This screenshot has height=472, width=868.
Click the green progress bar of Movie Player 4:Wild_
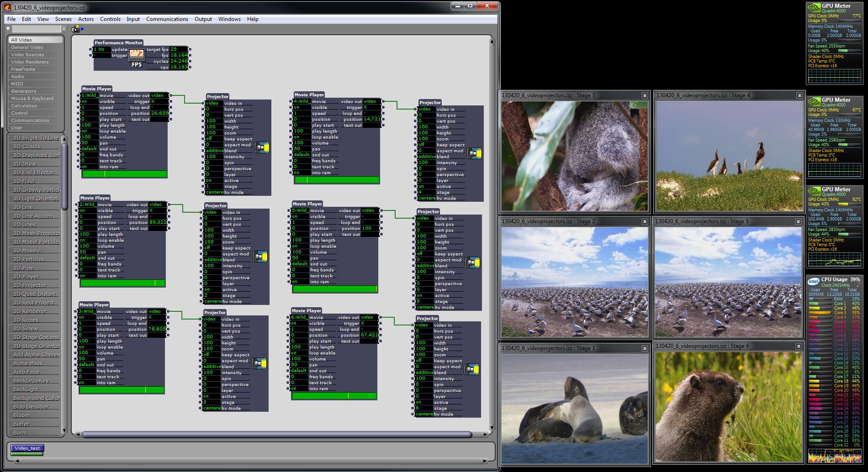(337, 180)
